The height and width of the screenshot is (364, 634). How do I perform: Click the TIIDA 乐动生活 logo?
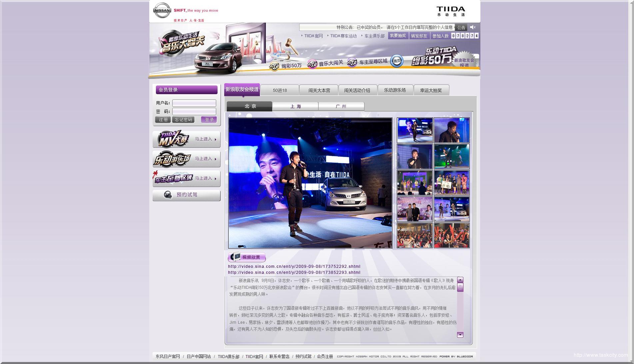pyautogui.click(x=451, y=11)
